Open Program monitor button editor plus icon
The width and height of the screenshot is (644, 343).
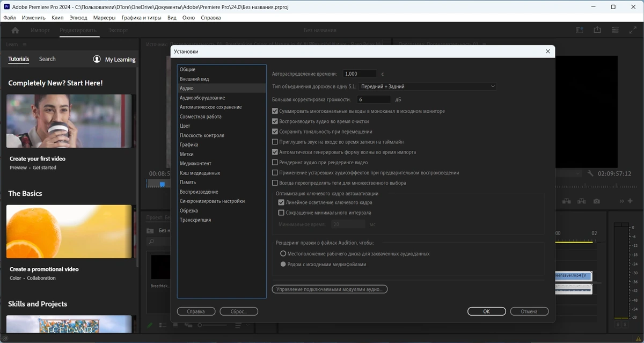[x=630, y=201]
